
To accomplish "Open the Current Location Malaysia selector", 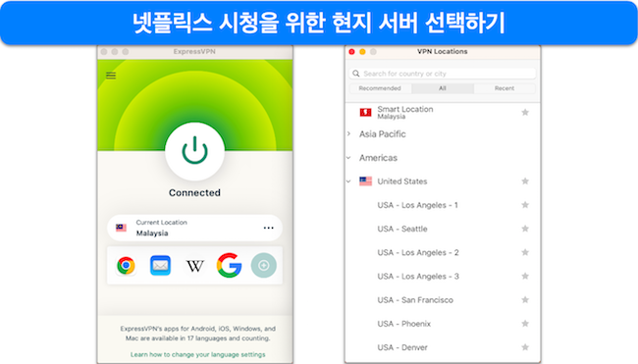I will pos(194,228).
